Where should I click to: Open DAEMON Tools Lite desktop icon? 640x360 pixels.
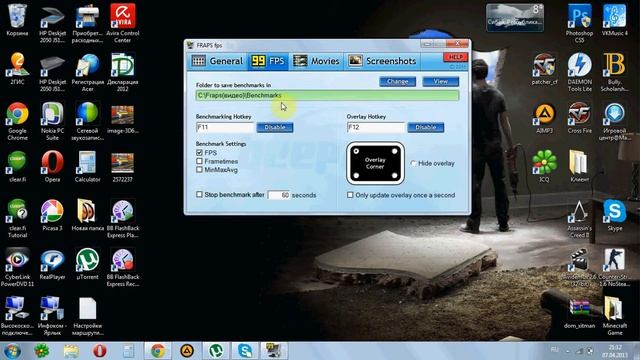(579, 72)
